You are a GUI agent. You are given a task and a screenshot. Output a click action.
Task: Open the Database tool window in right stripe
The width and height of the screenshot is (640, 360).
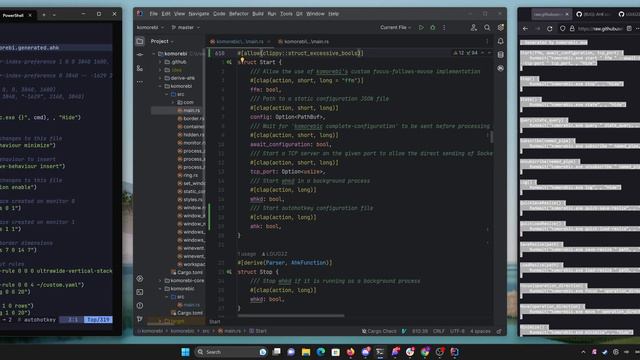pos(500,55)
